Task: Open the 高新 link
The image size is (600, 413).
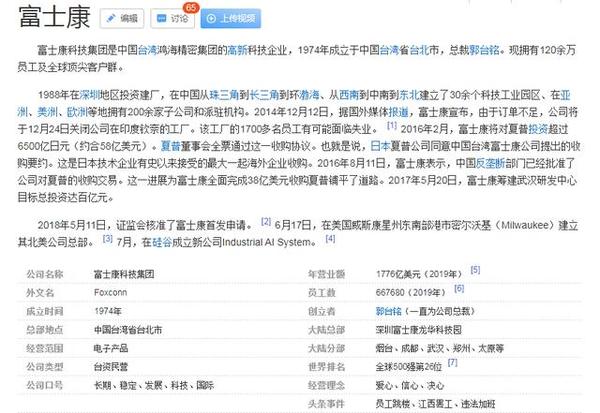Action: [238, 50]
